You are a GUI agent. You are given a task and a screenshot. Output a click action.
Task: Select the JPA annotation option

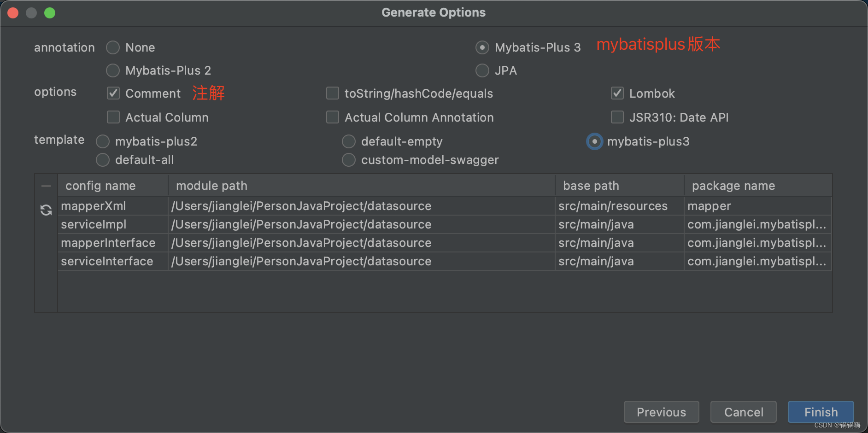482,70
